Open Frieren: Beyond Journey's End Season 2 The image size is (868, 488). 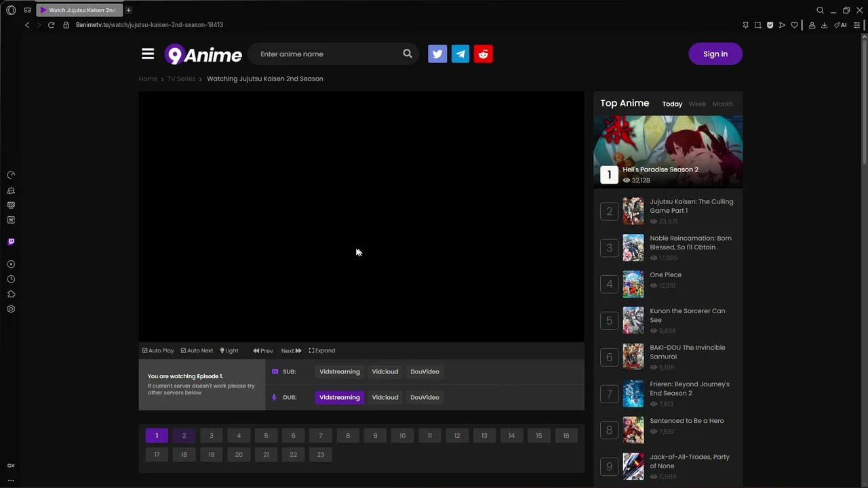coord(690,388)
